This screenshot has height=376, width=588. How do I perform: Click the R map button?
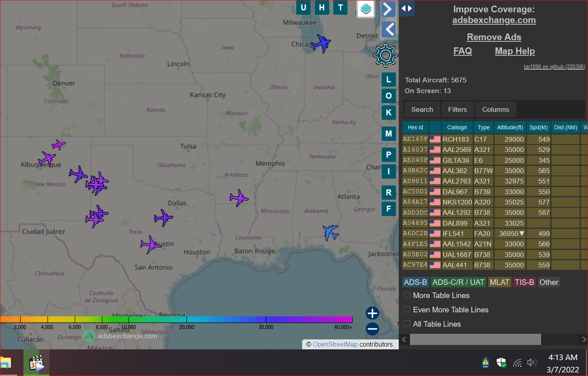click(x=389, y=193)
